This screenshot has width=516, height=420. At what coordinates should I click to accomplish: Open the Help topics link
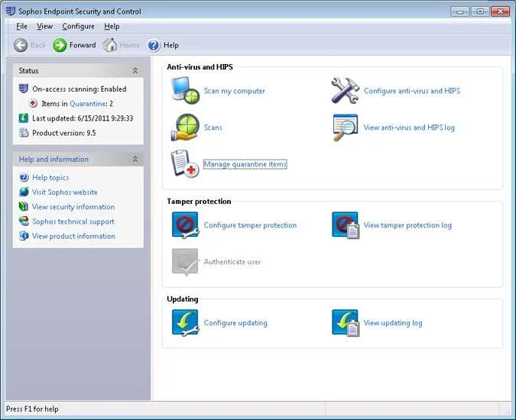coord(50,178)
